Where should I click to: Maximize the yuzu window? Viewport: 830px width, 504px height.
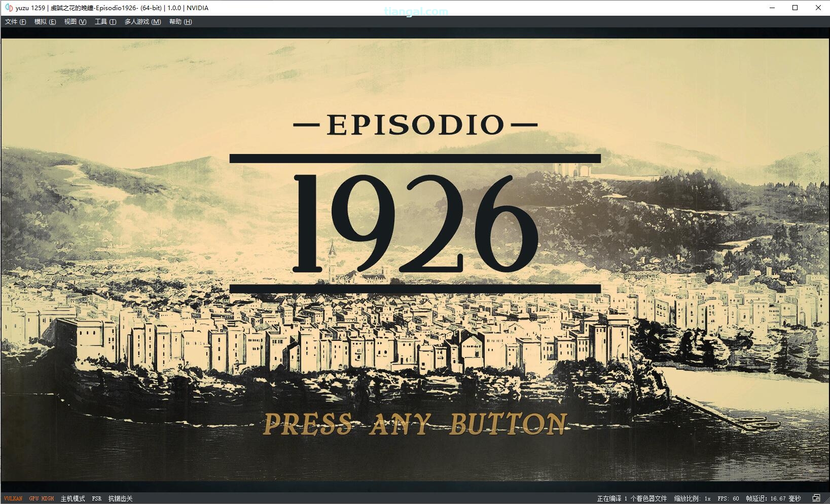[x=795, y=8]
